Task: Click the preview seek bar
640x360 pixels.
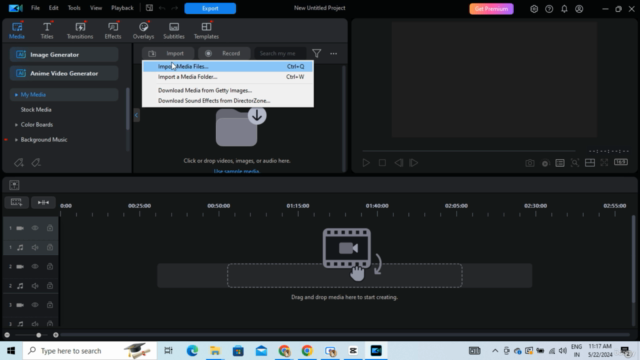Action: [x=469, y=151]
